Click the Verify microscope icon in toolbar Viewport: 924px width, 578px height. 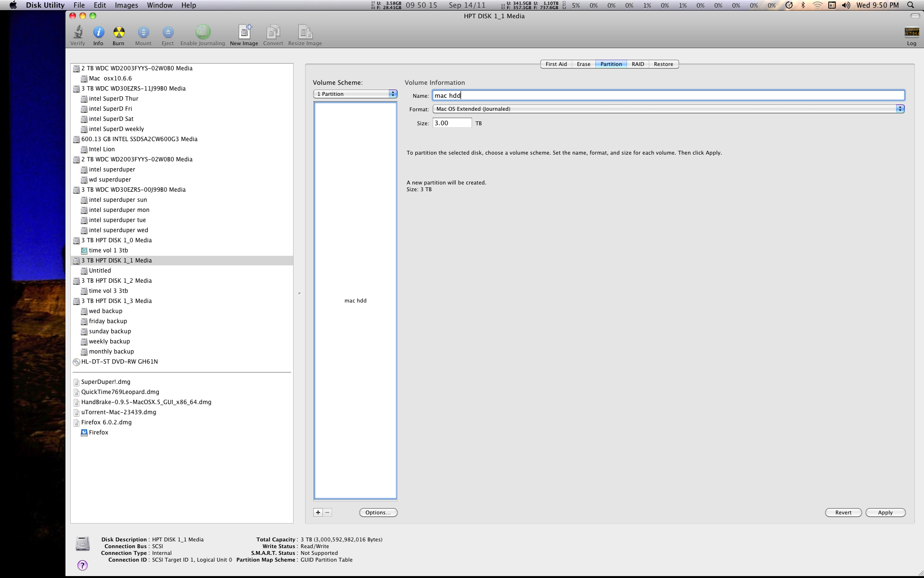point(77,33)
